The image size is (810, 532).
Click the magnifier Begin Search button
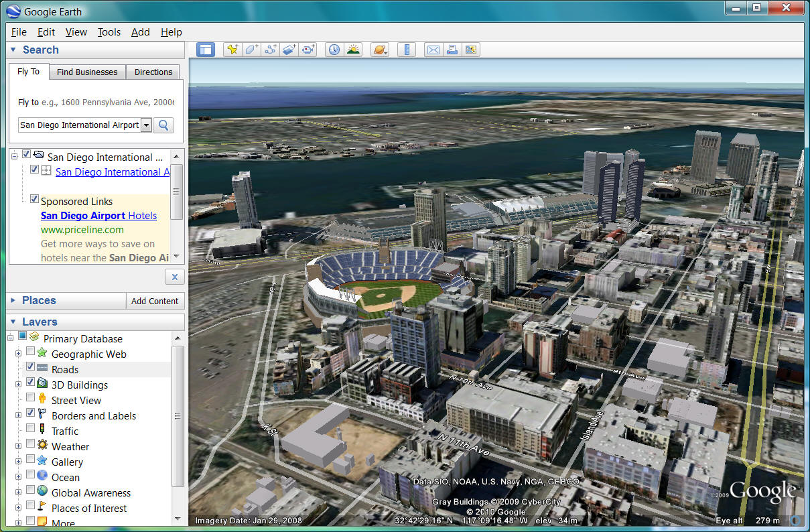click(163, 125)
